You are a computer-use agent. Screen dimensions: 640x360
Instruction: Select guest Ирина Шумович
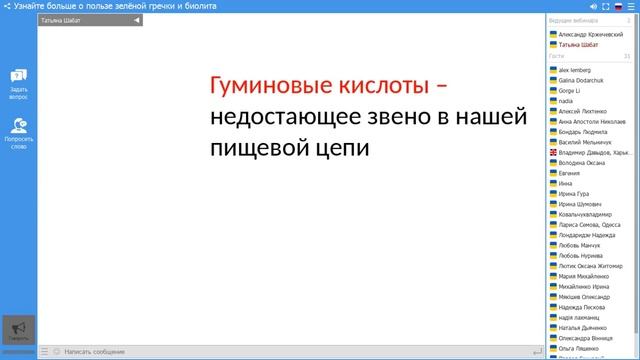(580, 204)
